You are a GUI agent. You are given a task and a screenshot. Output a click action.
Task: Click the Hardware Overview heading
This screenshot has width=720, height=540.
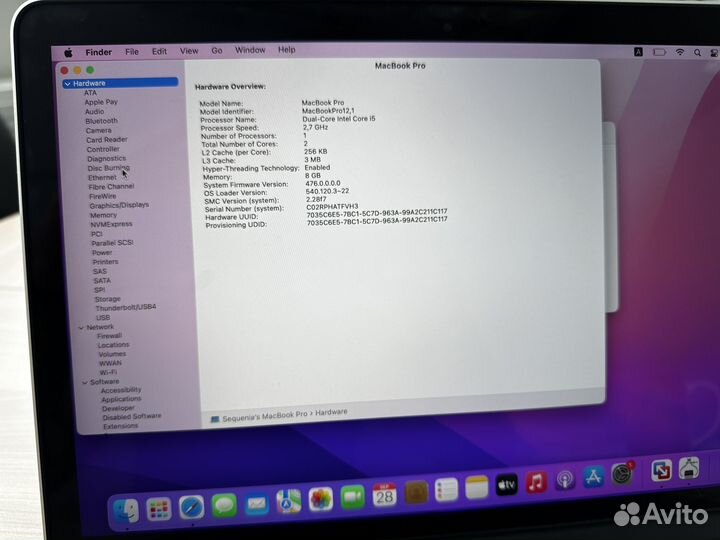230,86
